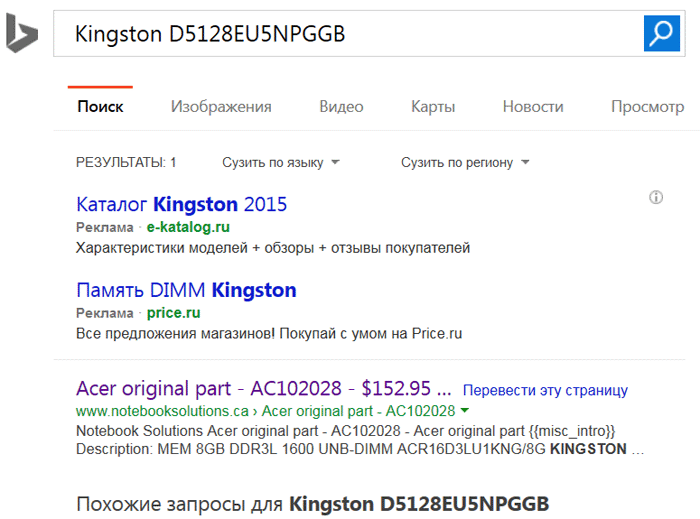Click the Характеристики моделей + обзоры description text
Image resolution: width=700 pixels, height=519 pixels.
(x=273, y=248)
